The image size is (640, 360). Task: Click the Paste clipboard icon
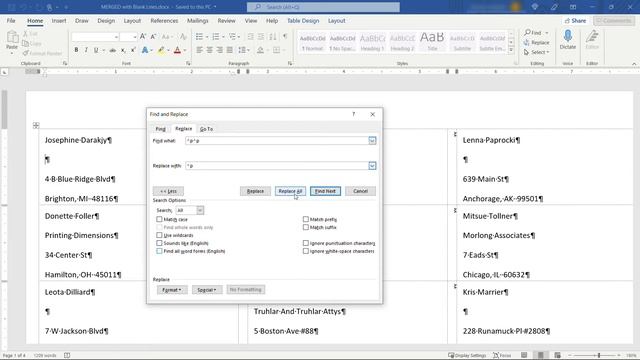tap(12, 38)
